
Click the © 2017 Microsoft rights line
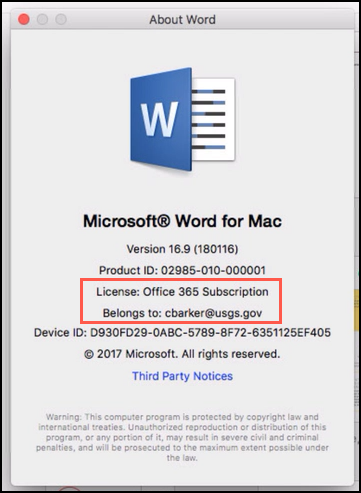pos(182,354)
